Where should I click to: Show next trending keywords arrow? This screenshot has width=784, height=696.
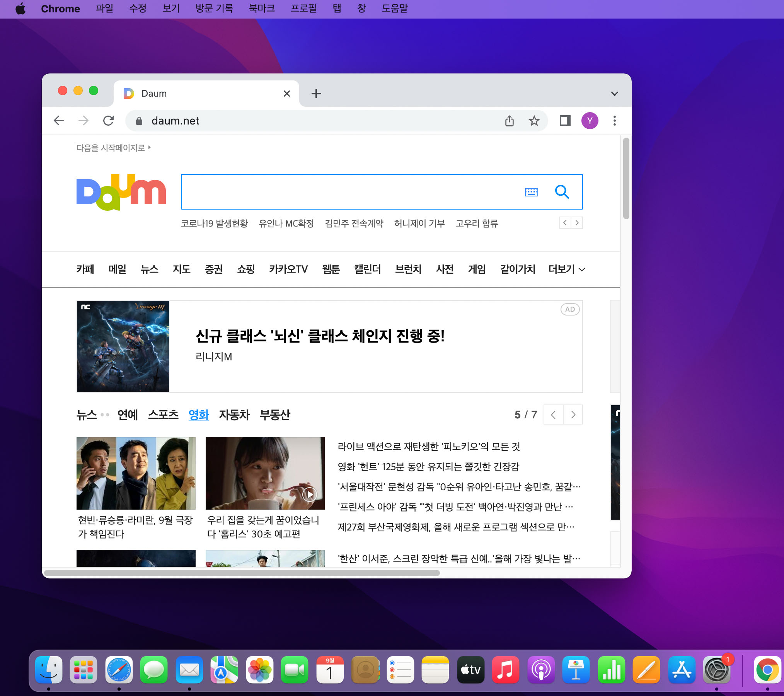[x=577, y=223]
